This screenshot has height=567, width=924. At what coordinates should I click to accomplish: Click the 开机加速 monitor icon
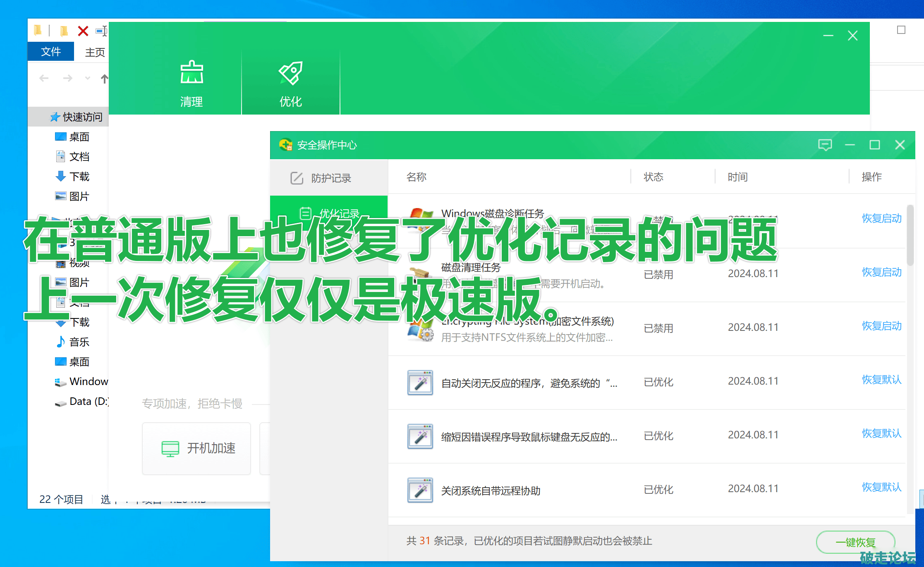(x=170, y=449)
